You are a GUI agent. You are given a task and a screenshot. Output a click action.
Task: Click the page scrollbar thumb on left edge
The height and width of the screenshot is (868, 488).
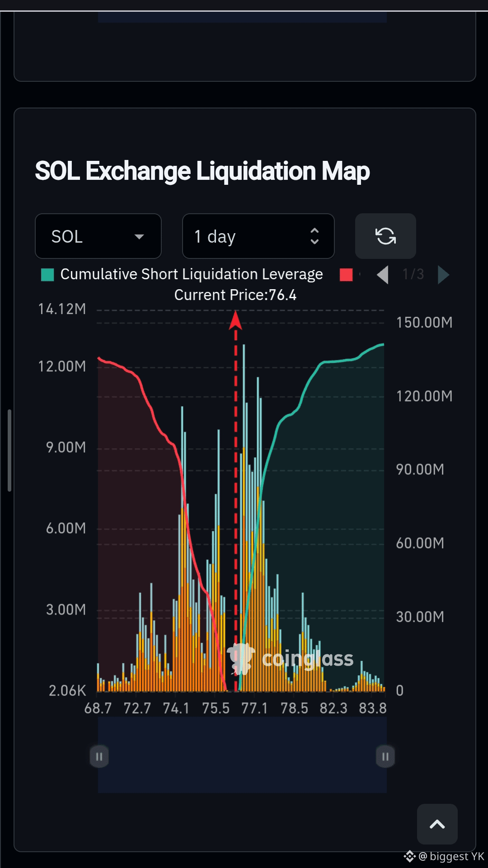click(x=9, y=450)
